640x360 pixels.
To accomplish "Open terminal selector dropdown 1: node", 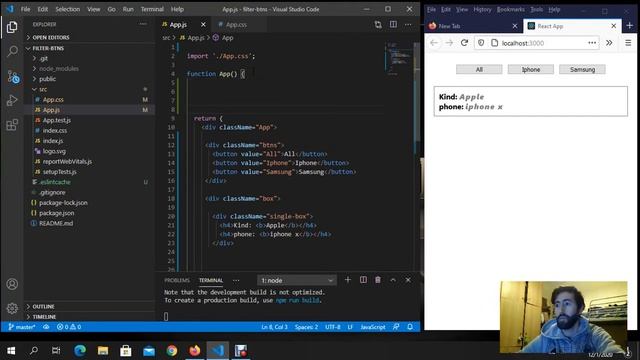I will pyautogui.click(x=297, y=280).
